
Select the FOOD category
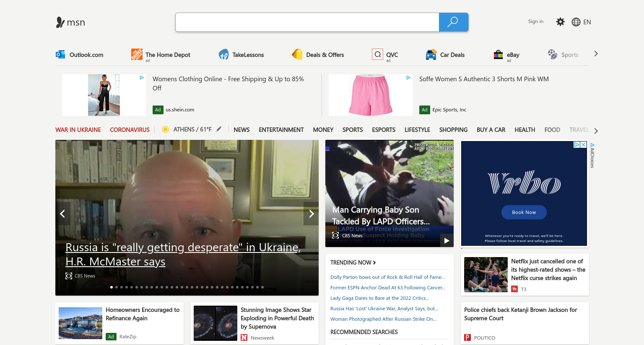coord(552,130)
